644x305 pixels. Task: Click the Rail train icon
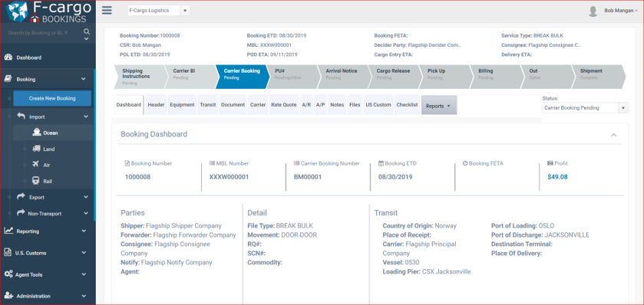(x=36, y=181)
